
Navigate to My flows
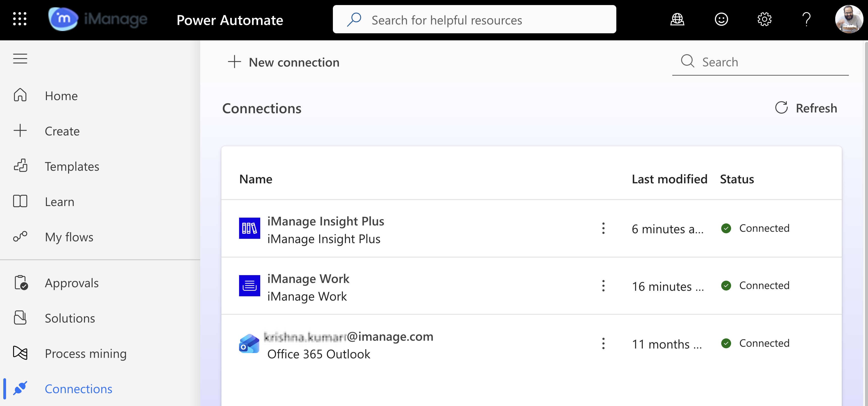pyautogui.click(x=69, y=237)
